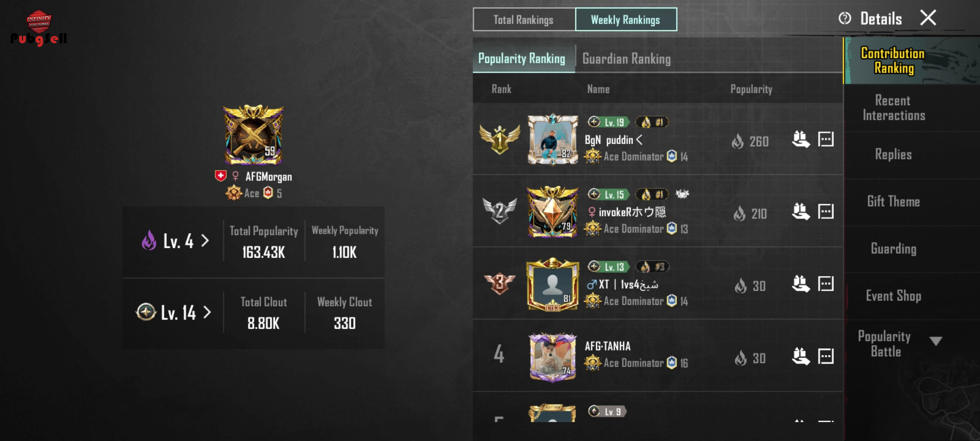Open message icon for invokeR player
This screenshot has width=980, height=441.
click(826, 212)
